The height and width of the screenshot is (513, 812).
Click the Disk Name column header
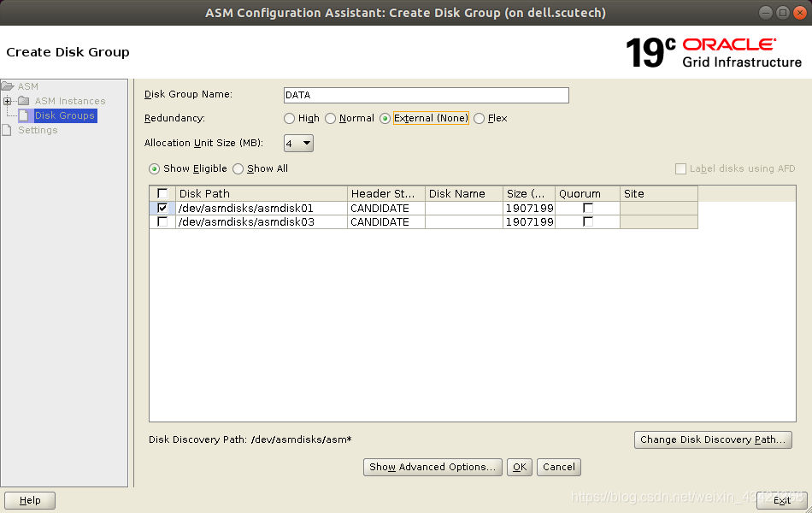(x=464, y=194)
